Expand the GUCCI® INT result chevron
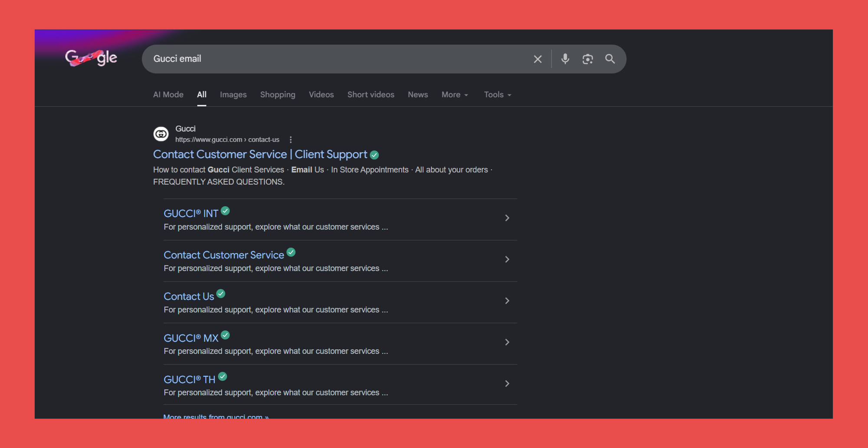868x448 pixels. [506, 218]
